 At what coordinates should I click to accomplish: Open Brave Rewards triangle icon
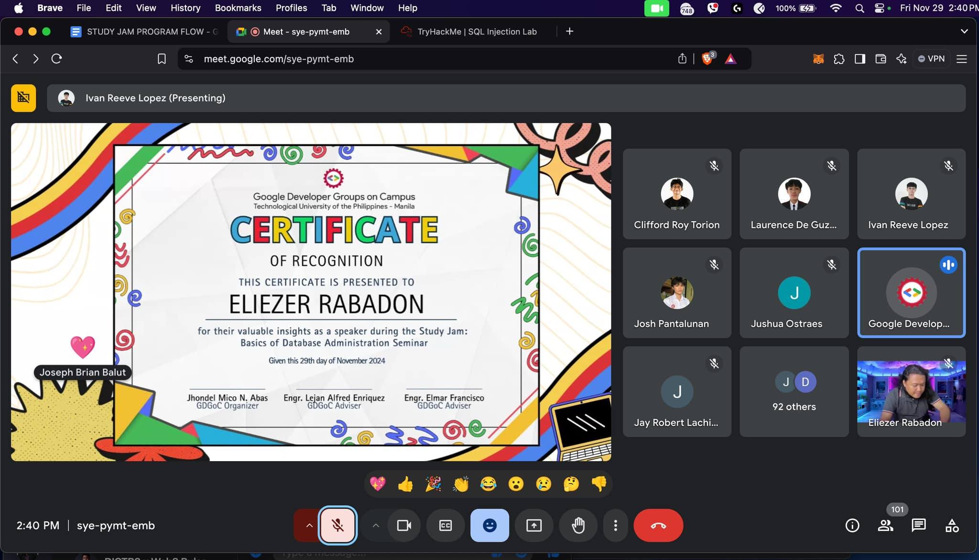[x=730, y=59]
